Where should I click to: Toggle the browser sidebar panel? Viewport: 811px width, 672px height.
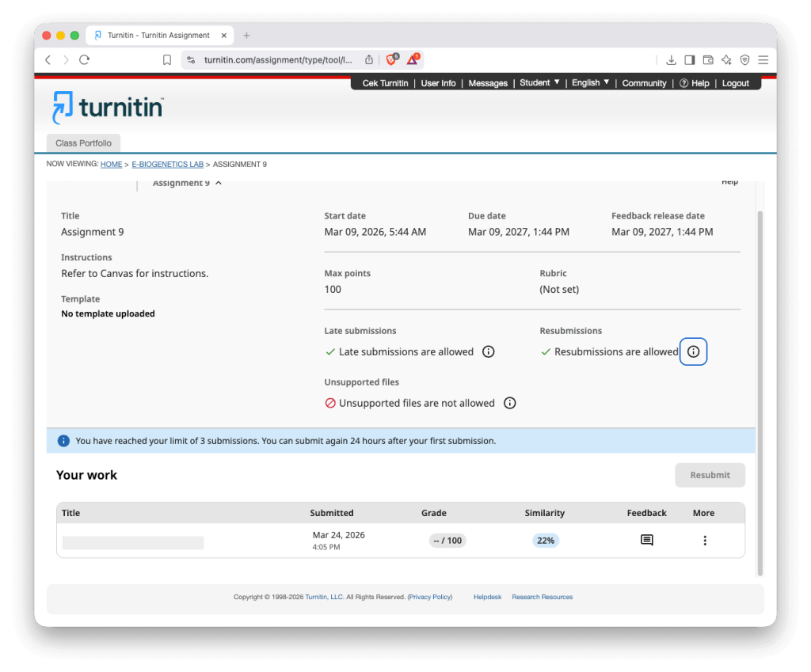tap(690, 60)
